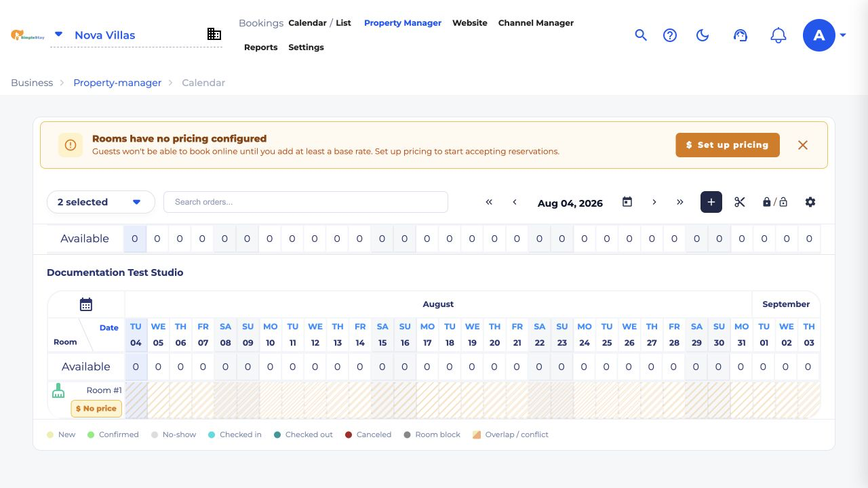Click the Overlap / conflict legend entry
The height and width of the screenshot is (488, 868).
click(511, 434)
